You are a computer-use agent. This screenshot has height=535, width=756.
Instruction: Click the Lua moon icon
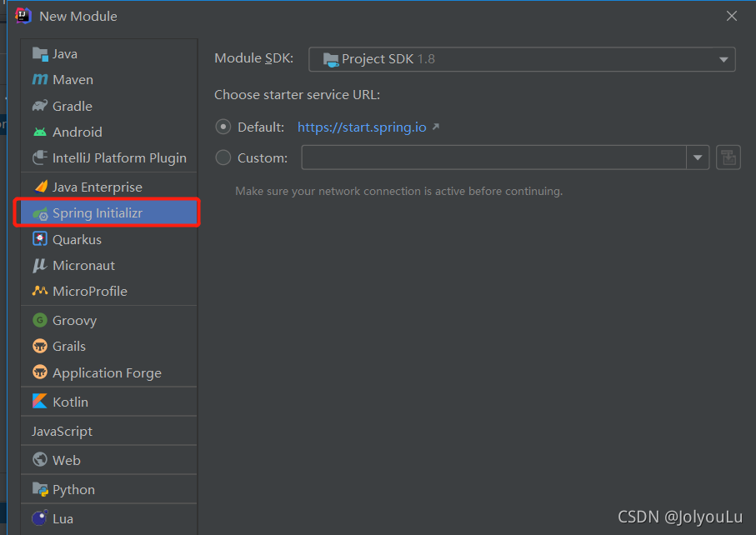[x=40, y=518]
